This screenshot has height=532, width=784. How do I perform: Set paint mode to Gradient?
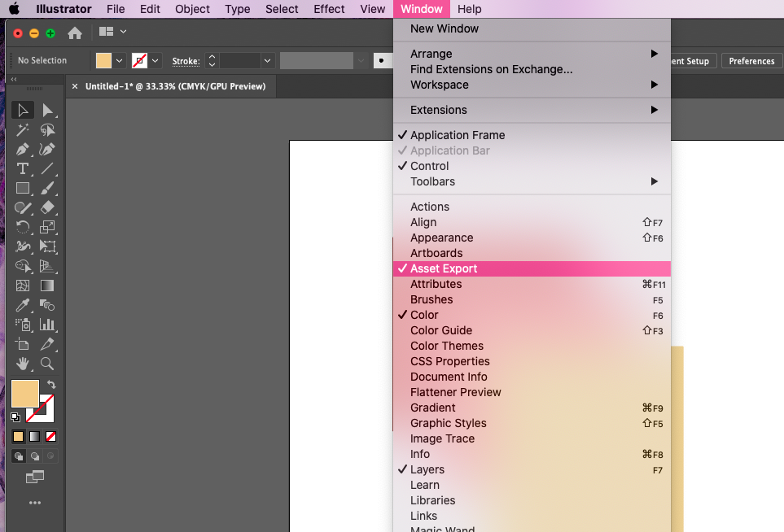[x=34, y=437]
